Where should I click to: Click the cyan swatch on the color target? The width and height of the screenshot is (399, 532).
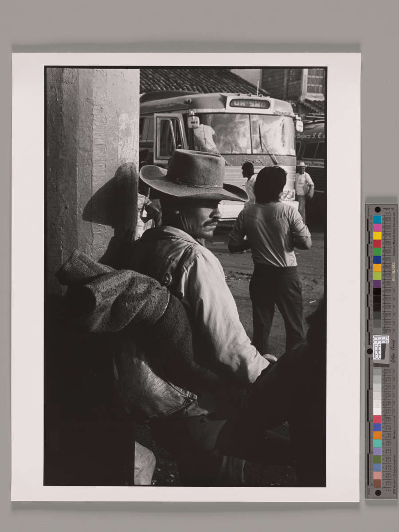377,219
